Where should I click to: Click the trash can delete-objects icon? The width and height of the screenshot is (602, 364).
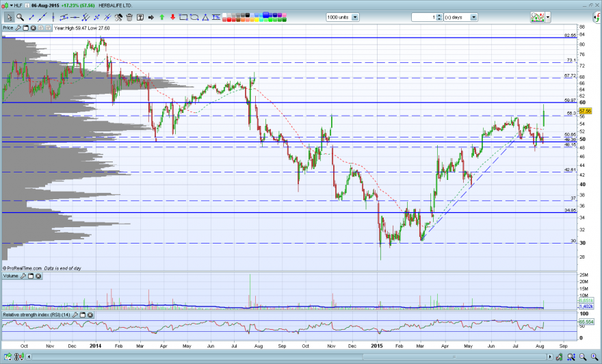coord(129,17)
